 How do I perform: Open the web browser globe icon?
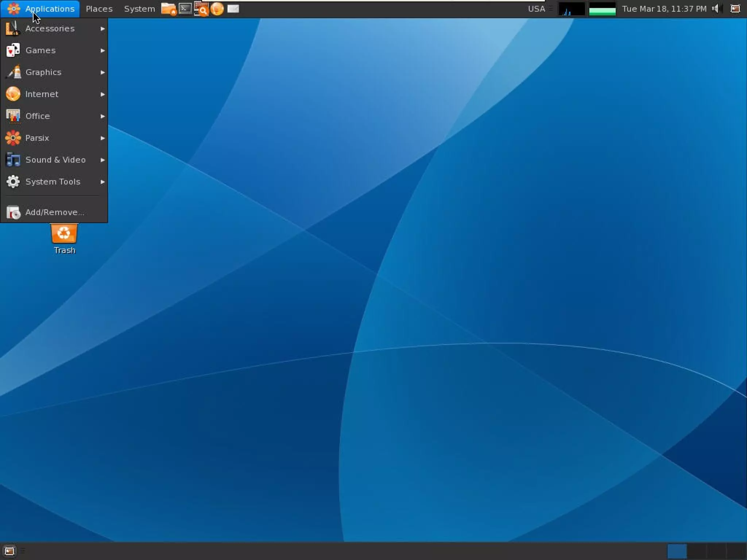coord(217,9)
